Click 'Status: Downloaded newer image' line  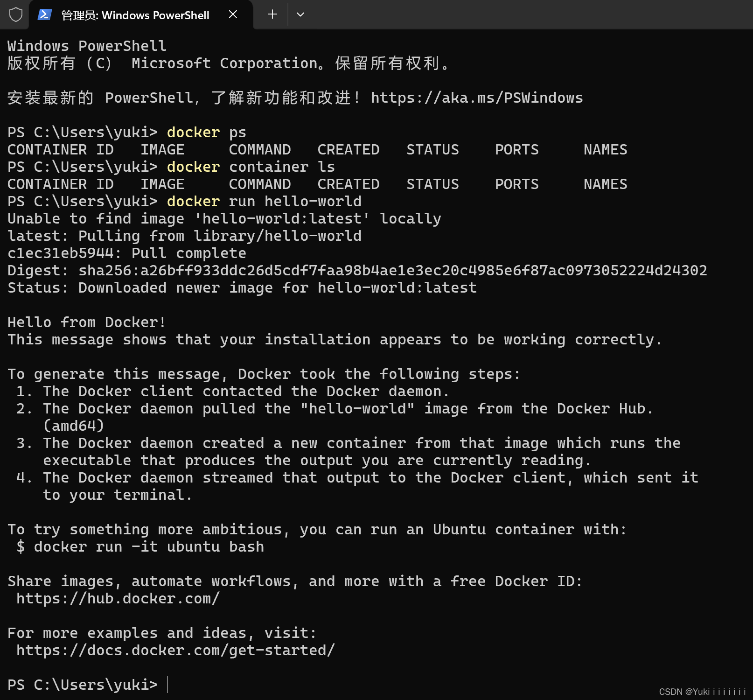(242, 288)
